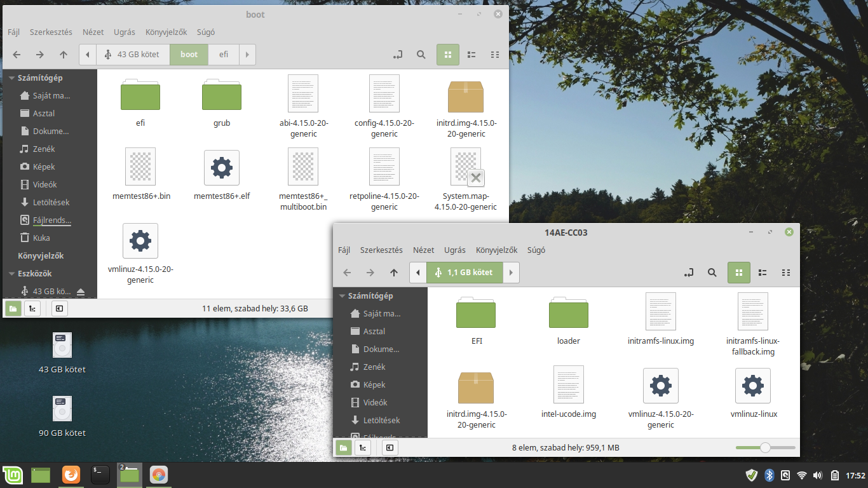868x488 pixels.
Task: Adjust zoom slider in 14AE-CC03 window
Action: coord(765,448)
